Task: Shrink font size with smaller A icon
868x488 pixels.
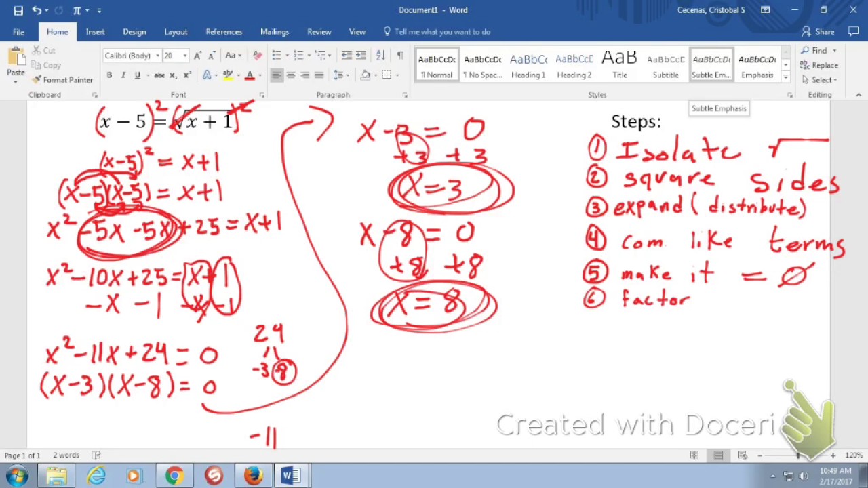Action: coord(210,56)
